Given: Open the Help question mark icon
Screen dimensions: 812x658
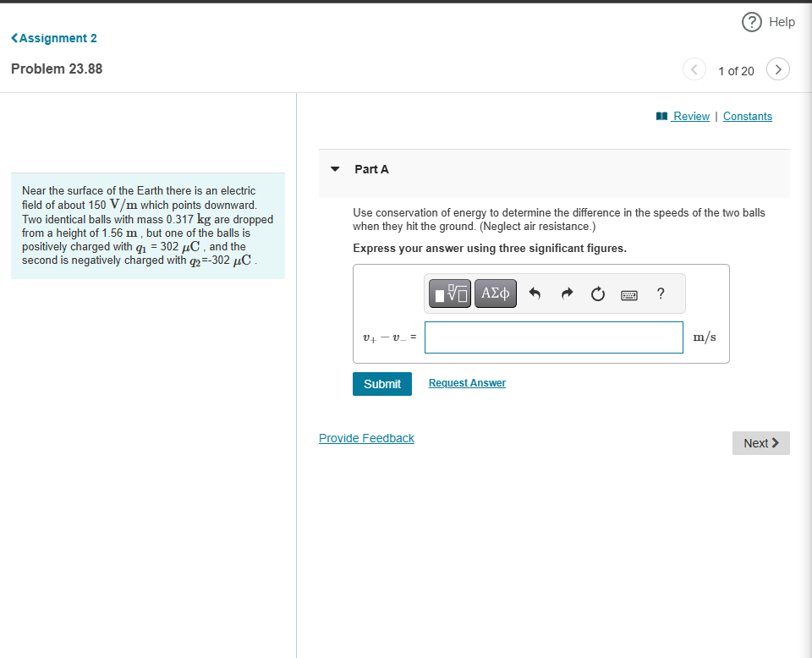Looking at the screenshot, I should coord(751,22).
